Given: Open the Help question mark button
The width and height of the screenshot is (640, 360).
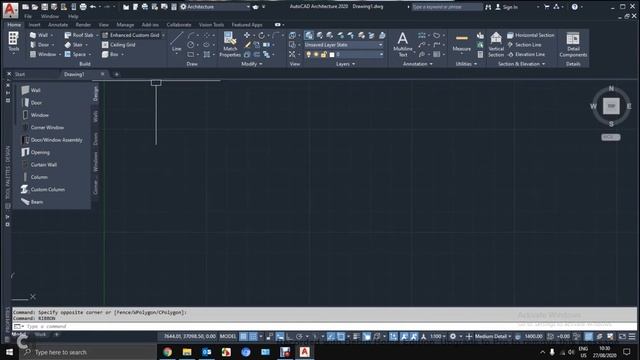Looking at the screenshot, I should (575, 7).
